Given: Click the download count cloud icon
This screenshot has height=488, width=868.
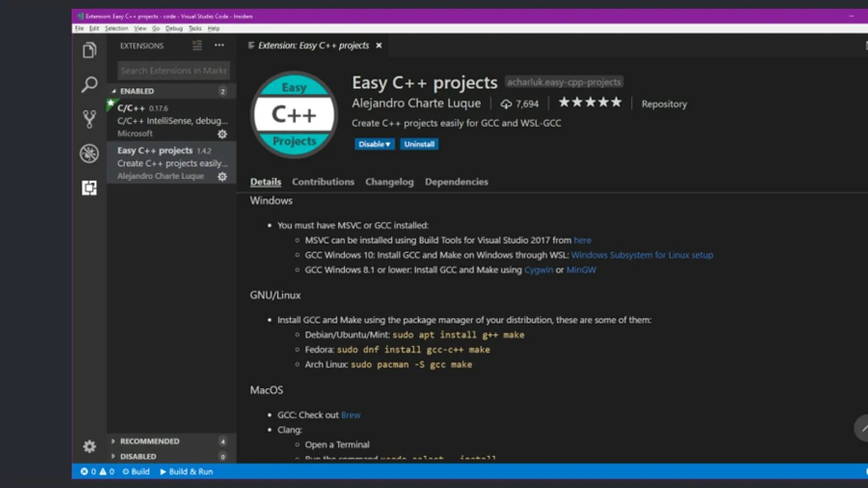Looking at the screenshot, I should click(x=506, y=104).
